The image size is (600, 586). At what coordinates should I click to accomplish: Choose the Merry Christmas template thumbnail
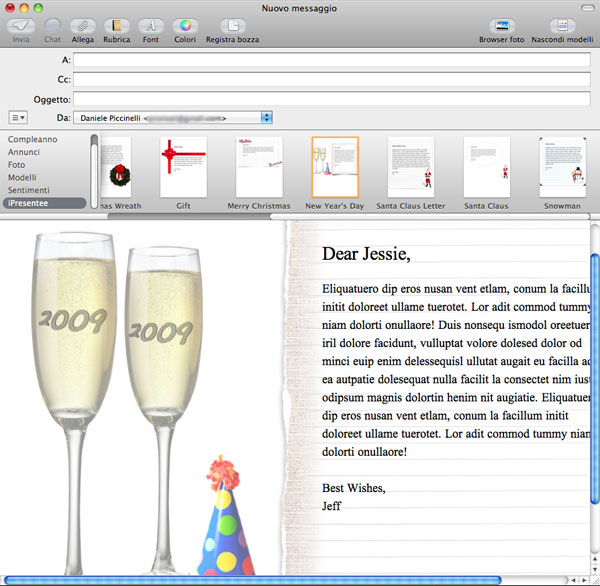[x=259, y=167]
